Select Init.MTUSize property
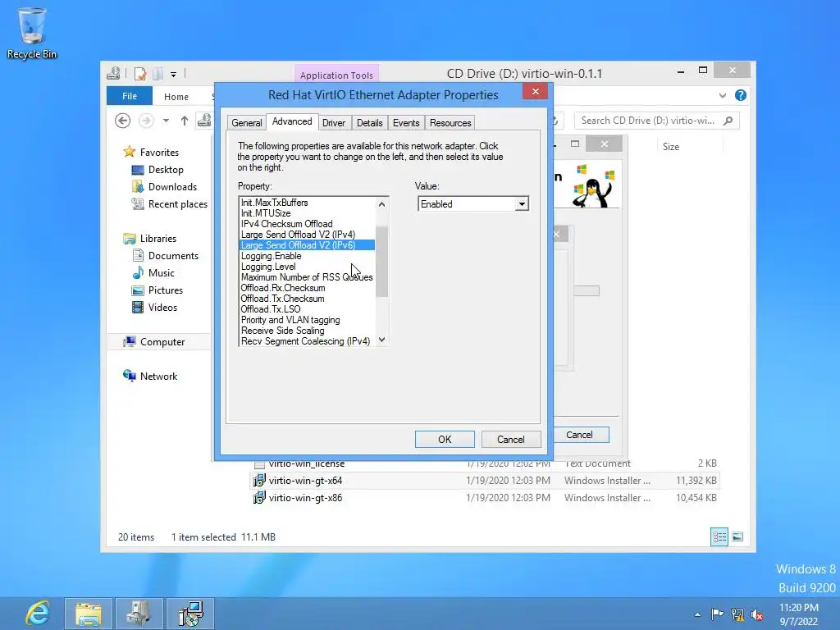This screenshot has height=630, width=840. [307, 213]
